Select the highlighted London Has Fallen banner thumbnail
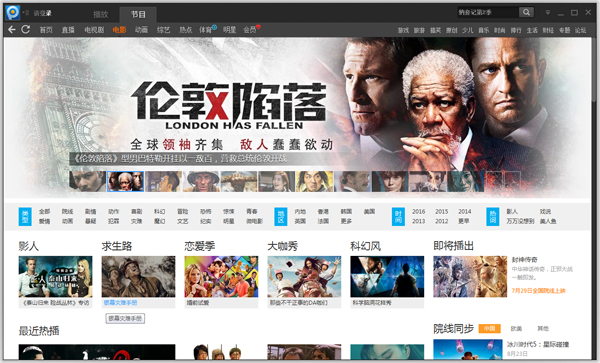 [x=126, y=181]
